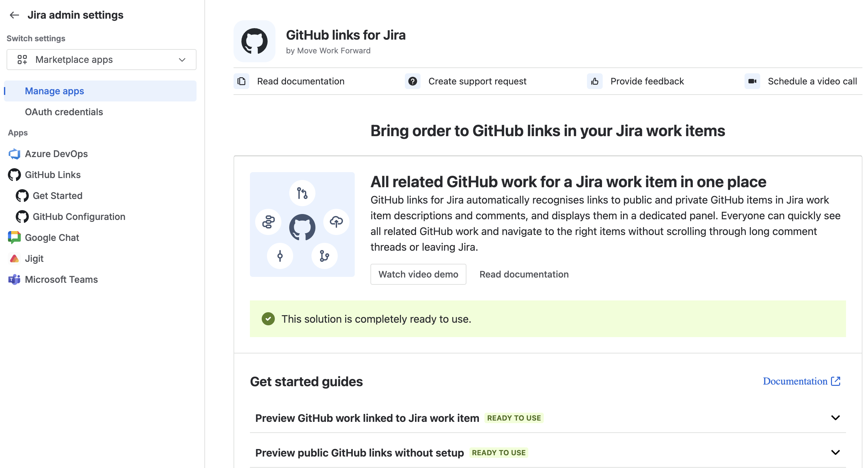The width and height of the screenshot is (868, 468).
Task: Select the Google Chat app icon
Action: tap(14, 238)
